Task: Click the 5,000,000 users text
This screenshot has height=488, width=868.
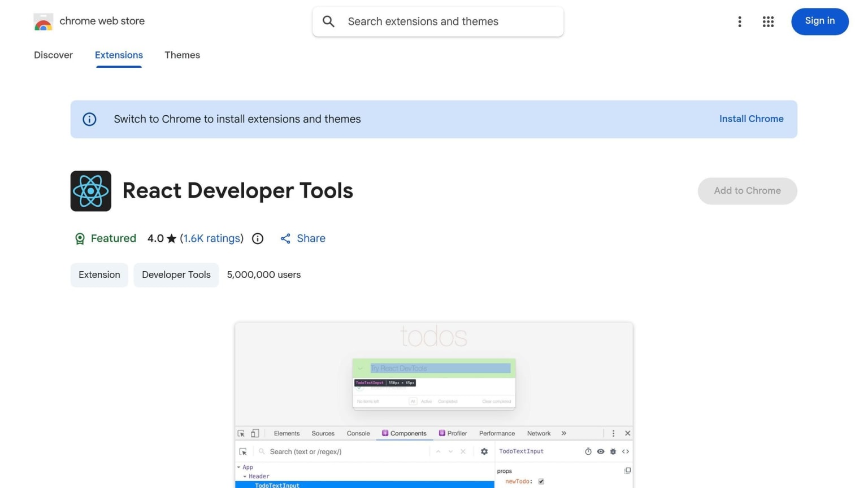Action: pos(264,274)
